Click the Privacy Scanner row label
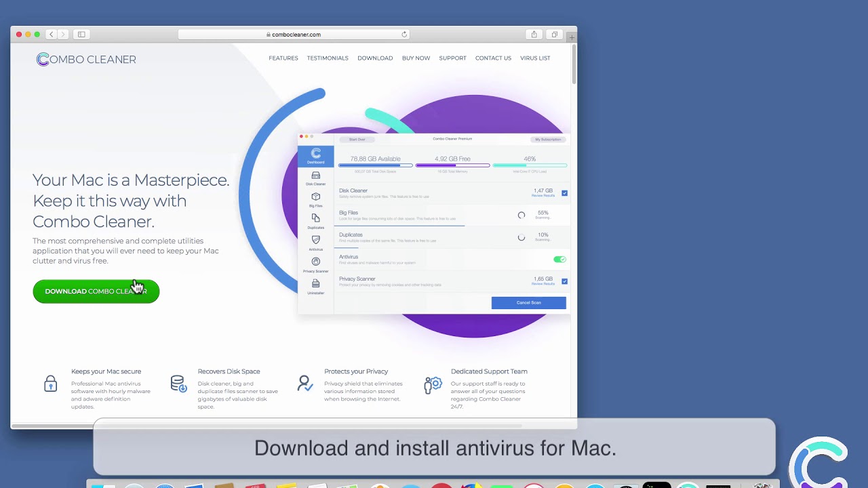This screenshot has width=868, height=488. (357, 279)
